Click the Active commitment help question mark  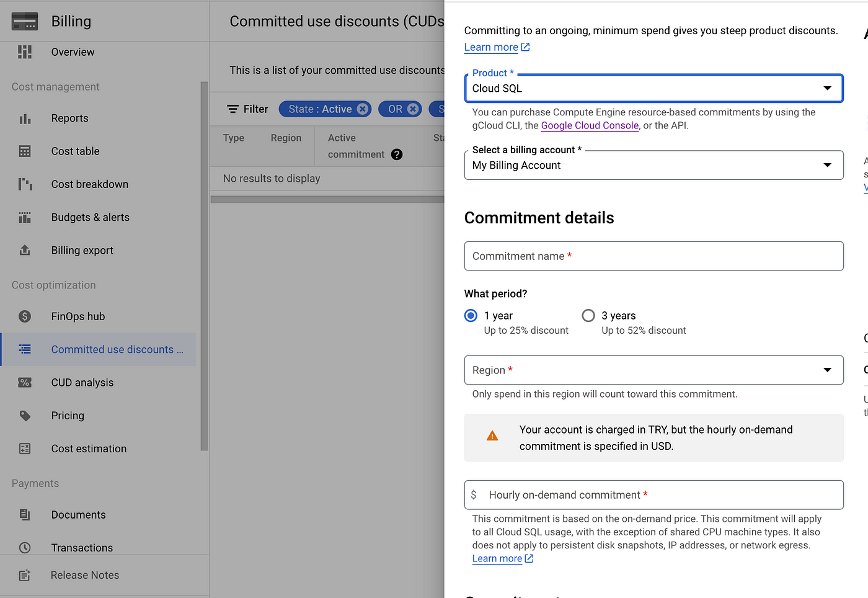(397, 154)
